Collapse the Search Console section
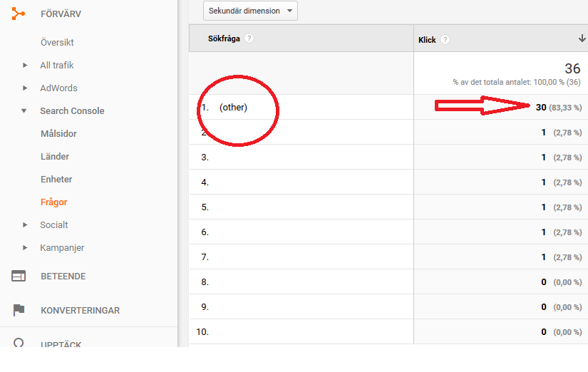Viewport: 588px width, 372px height. (x=25, y=111)
